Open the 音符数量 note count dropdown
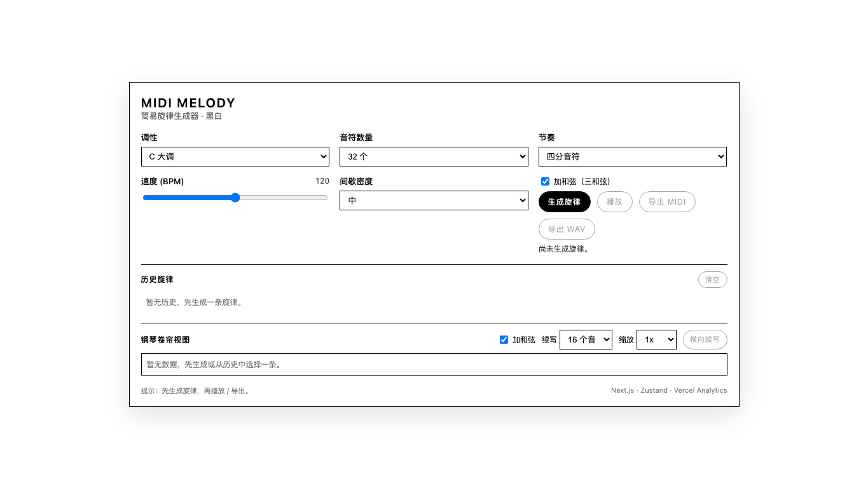Image resolution: width=868 pixels, height=488 pixels. pyautogui.click(x=434, y=156)
